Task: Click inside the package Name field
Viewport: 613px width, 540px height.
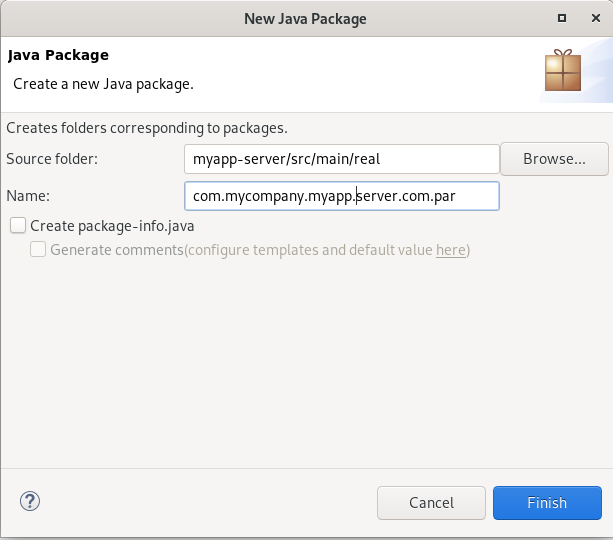Action: (342, 196)
